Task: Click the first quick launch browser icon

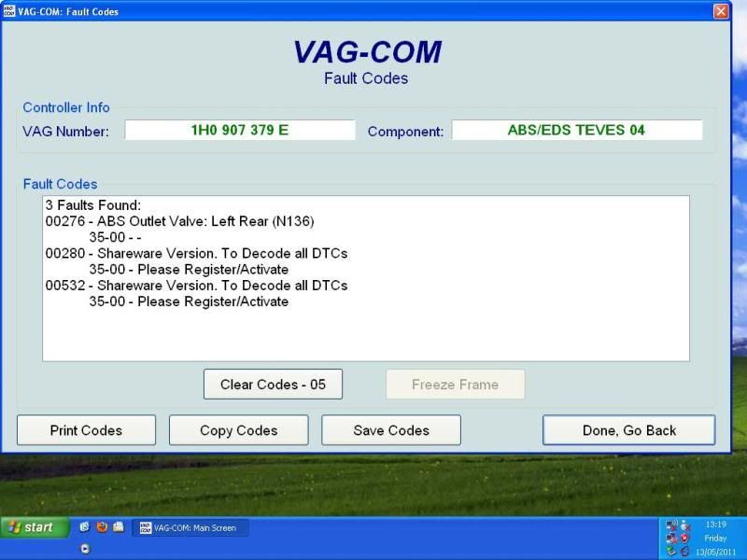Action: (x=85, y=526)
